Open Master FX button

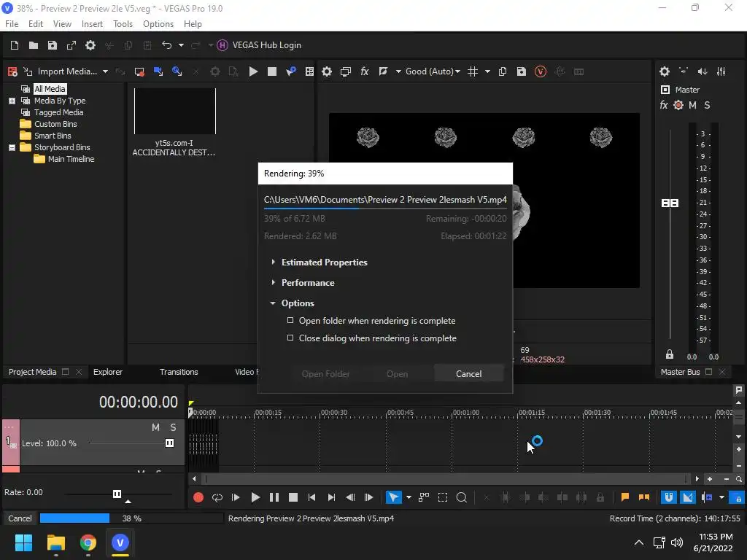click(664, 105)
